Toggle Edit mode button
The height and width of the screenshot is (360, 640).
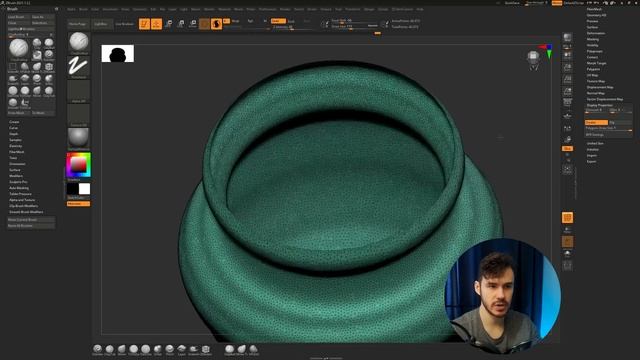(x=144, y=24)
